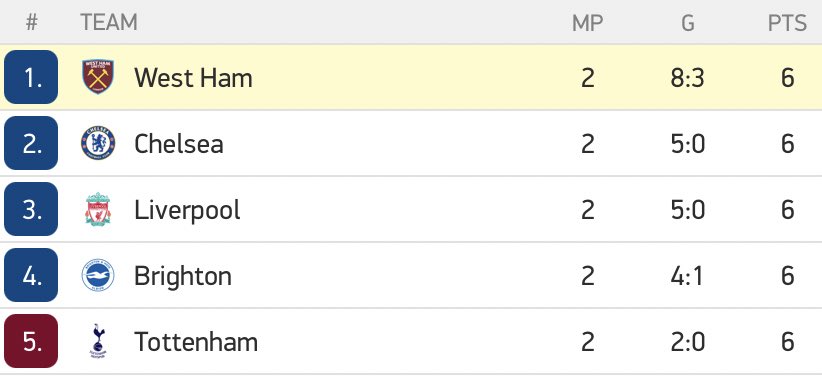The image size is (822, 380).
Task: Select the blue rank 4 badge
Action: [31, 275]
